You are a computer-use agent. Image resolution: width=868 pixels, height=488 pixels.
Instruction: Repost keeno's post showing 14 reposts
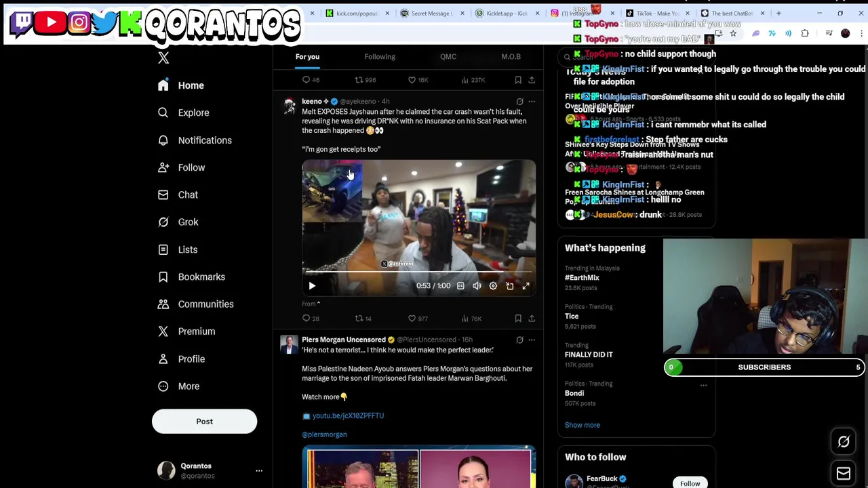363,319
